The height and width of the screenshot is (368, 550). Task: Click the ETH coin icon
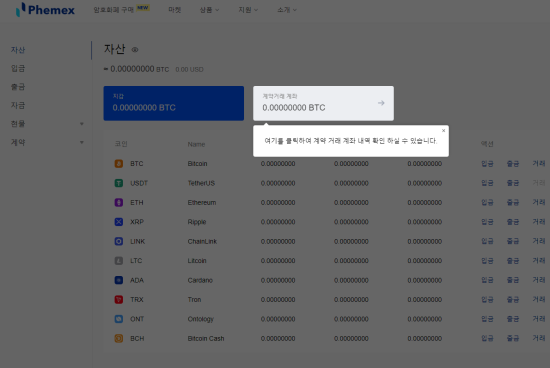pos(119,202)
